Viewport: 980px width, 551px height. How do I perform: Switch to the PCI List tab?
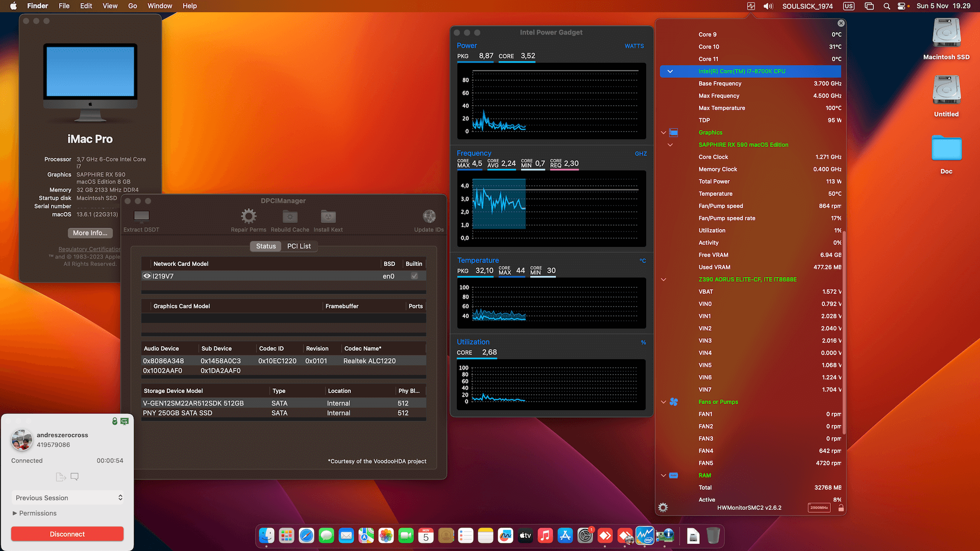[x=300, y=246]
